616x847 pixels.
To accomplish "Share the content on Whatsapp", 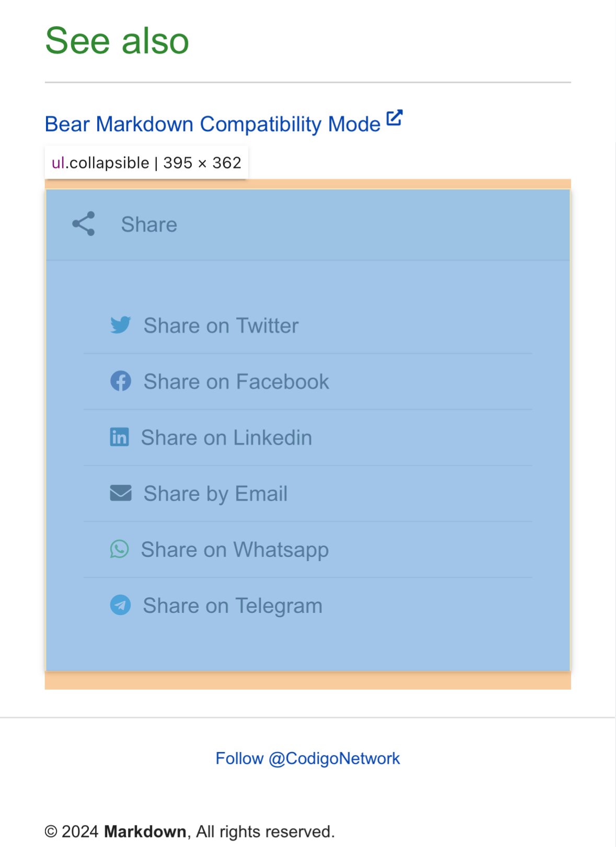I will click(x=235, y=549).
